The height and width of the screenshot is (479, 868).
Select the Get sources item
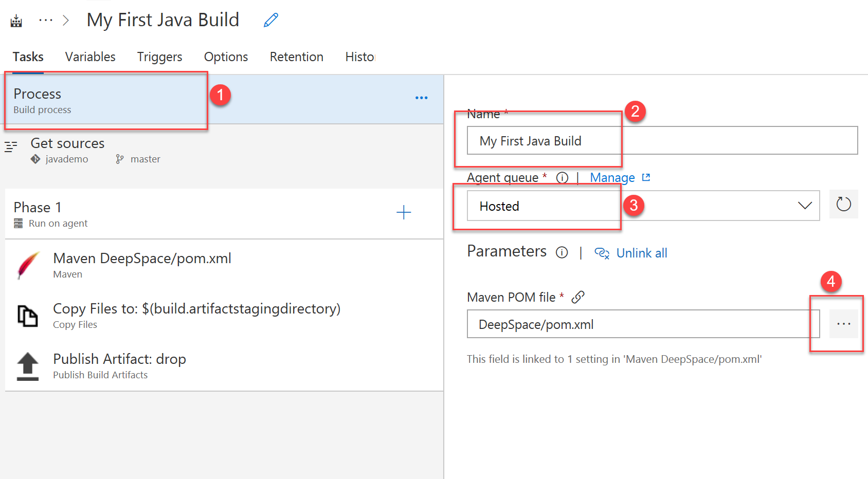pyautogui.click(x=224, y=151)
